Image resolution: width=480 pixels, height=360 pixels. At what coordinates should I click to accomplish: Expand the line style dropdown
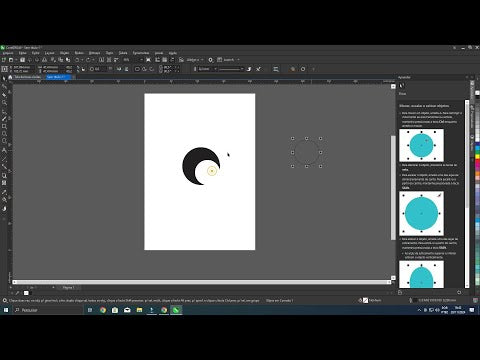(x=232, y=69)
